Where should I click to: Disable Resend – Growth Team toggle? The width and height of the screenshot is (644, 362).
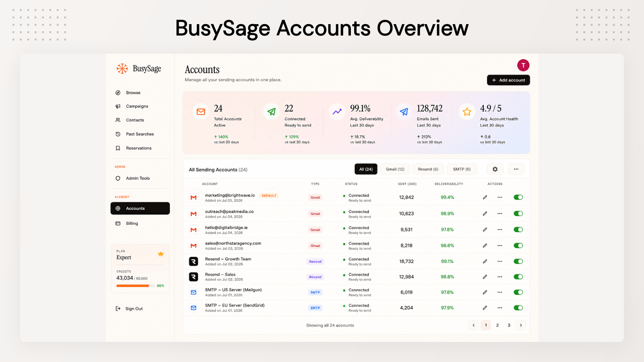click(x=518, y=261)
